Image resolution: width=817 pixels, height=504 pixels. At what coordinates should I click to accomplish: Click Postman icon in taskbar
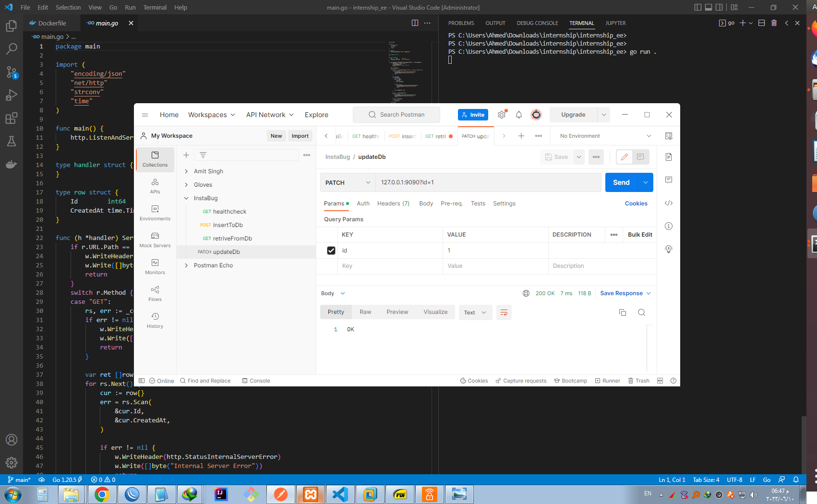coord(280,494)
